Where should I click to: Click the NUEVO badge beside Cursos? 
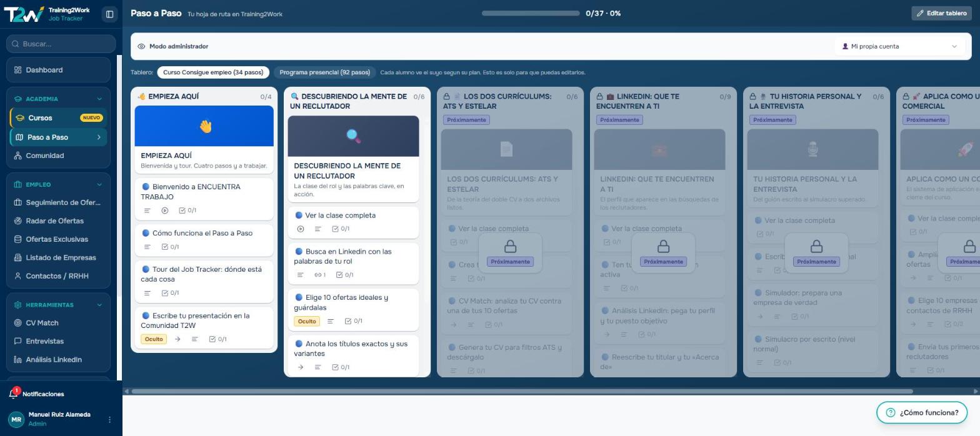[91, 118]
